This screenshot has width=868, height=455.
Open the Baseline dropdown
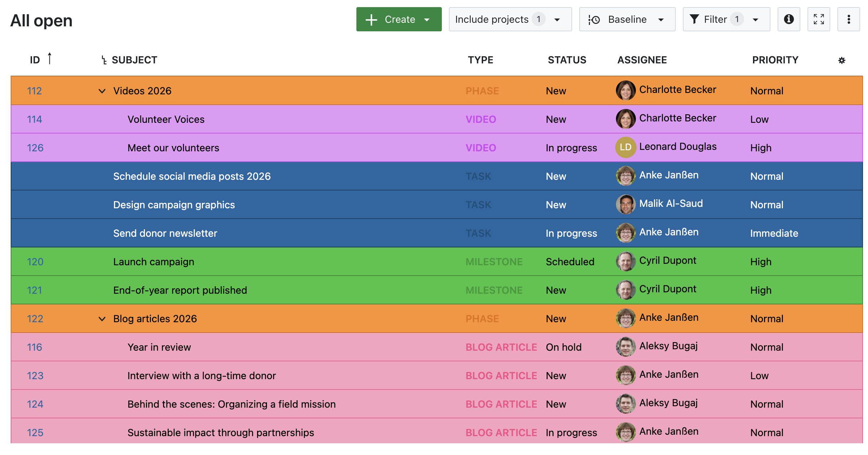pyautogui.click(x=662, y=20)
